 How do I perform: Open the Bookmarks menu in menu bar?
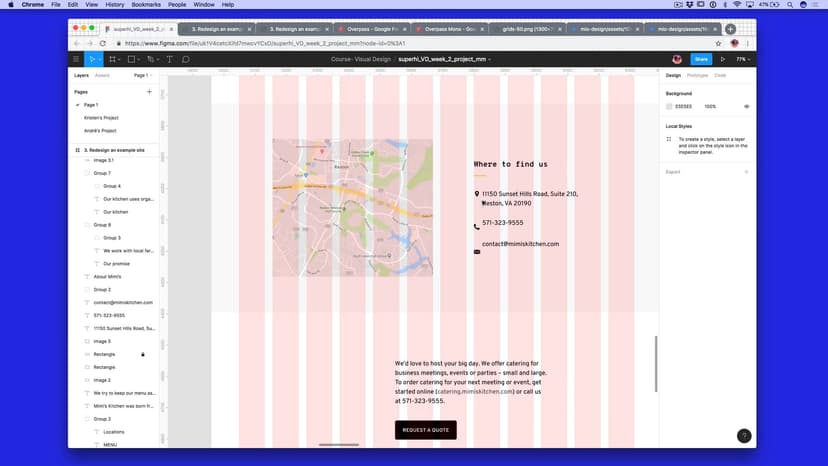pos(148,5)
